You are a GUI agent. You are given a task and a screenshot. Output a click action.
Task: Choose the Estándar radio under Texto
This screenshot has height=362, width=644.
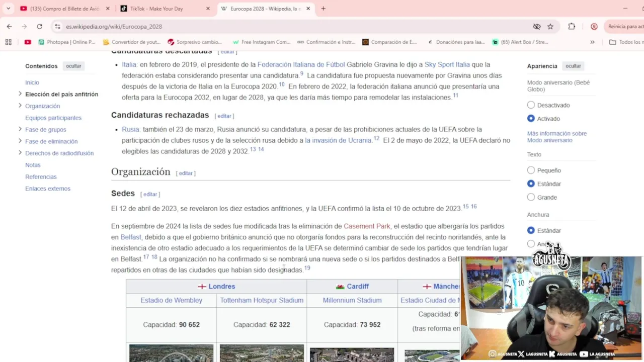pyautogui.click(x=531, y=184)
